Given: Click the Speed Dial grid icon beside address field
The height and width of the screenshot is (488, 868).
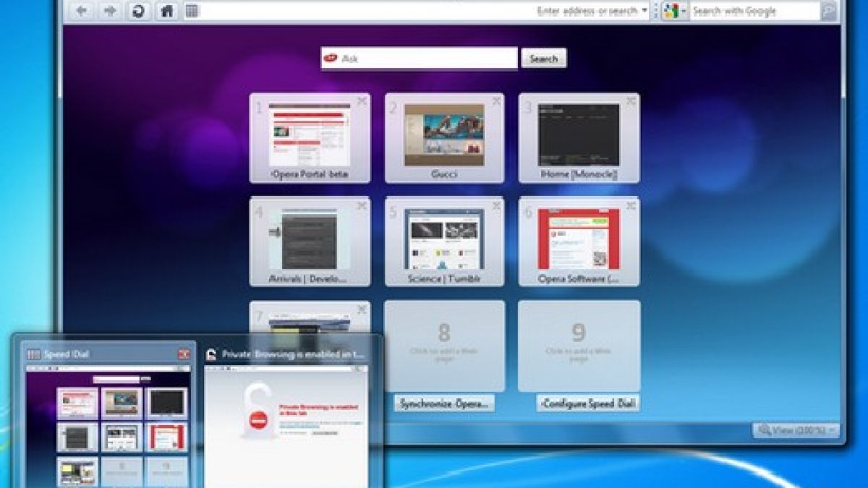Looking at the screenshot, I should pos(192,11).
